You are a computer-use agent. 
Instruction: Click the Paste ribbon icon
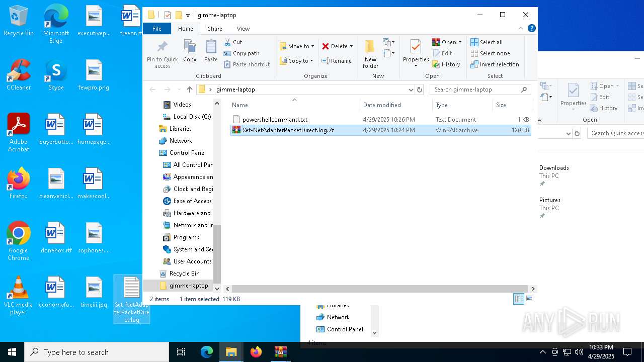pyautogui.click(x=211, y=51)
